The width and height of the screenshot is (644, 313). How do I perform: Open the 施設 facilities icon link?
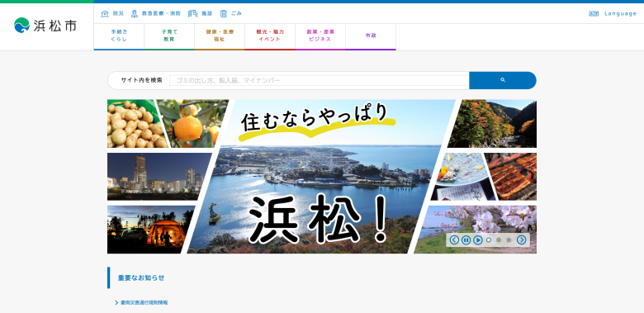tap(200, 13)
